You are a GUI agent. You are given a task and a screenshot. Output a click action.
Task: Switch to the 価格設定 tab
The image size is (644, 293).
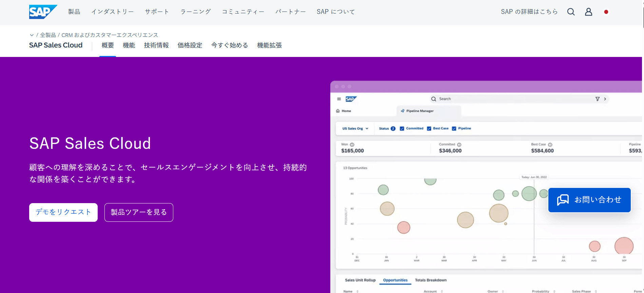tap(190, 45)
